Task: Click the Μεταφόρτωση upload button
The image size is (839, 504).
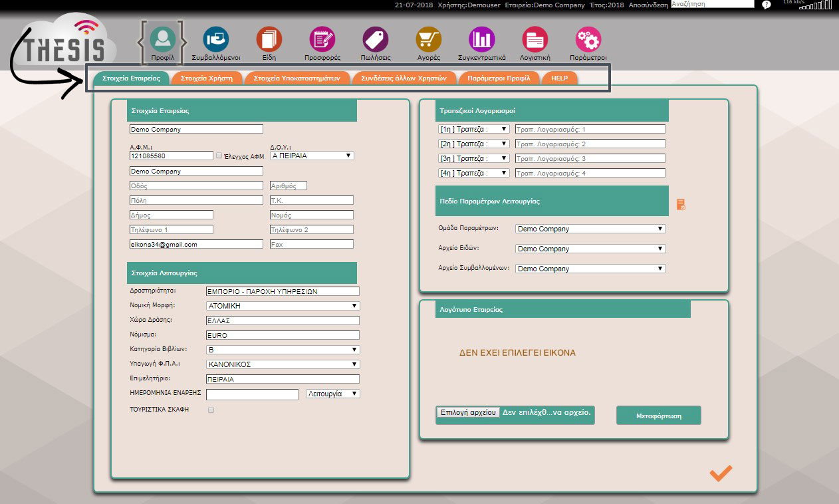Action: 658,416
